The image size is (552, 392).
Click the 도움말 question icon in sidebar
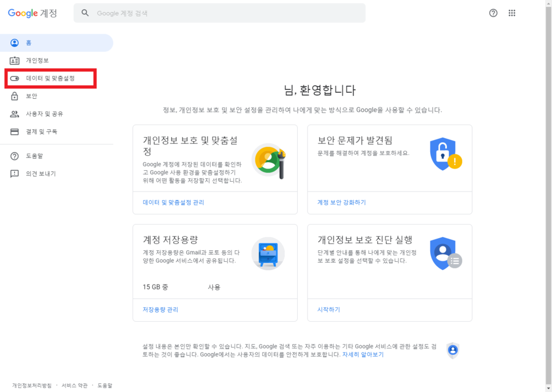pos(14,156)
